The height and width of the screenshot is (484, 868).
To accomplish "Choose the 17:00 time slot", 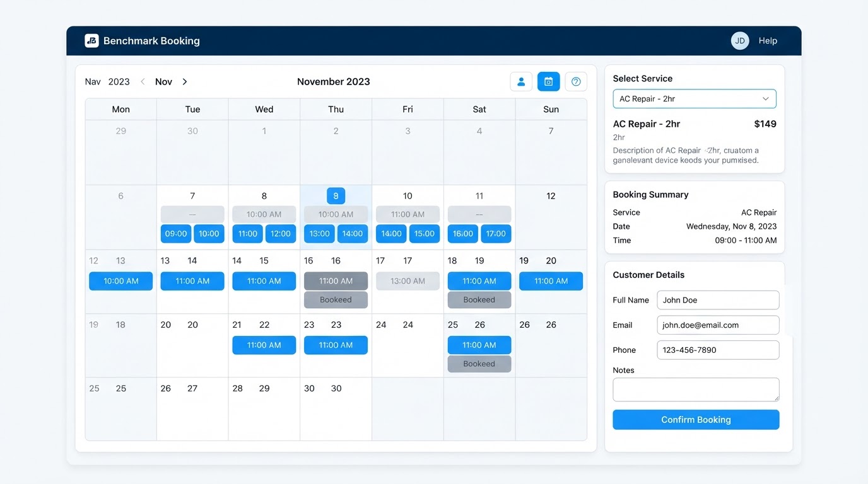I will (x=496, y=234).
